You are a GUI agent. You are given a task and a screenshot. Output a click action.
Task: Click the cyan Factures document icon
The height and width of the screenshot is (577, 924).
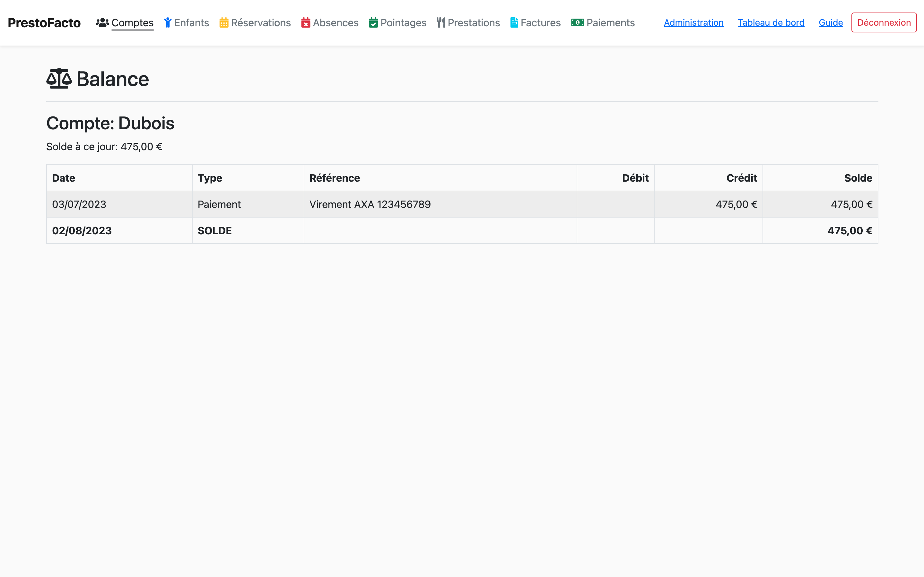click(x=514, y=22)
